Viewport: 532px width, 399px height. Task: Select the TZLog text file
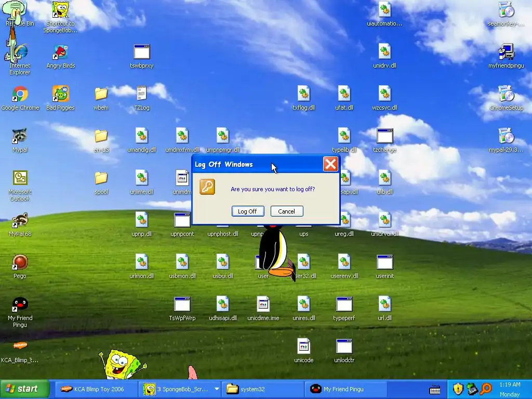(142, 98)
